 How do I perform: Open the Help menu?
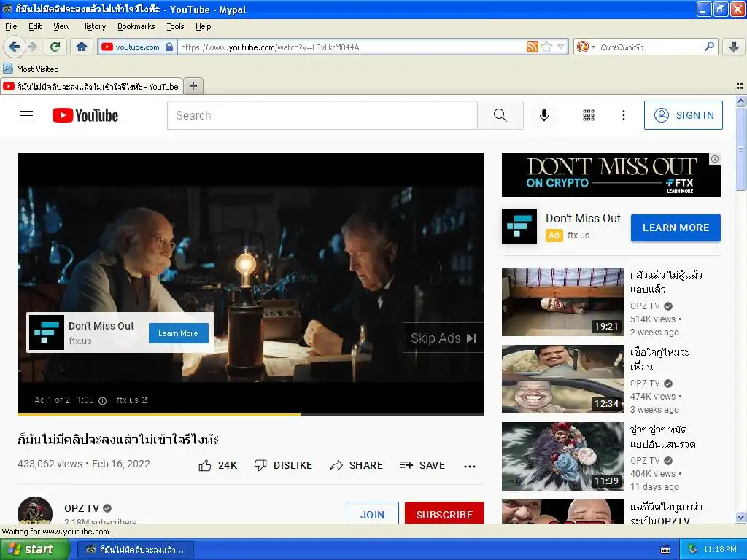[203, 26]
